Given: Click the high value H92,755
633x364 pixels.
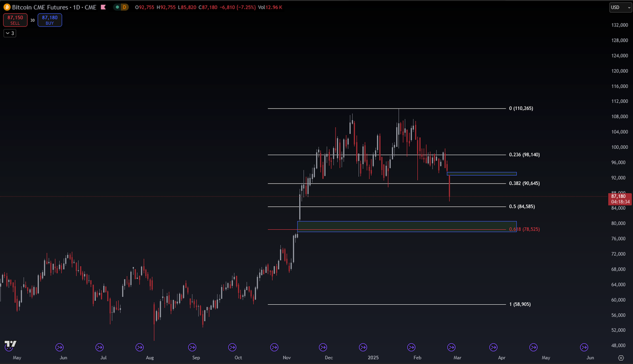Looking at the screenshot, I should pyautogui.click(x=167, y=7).
